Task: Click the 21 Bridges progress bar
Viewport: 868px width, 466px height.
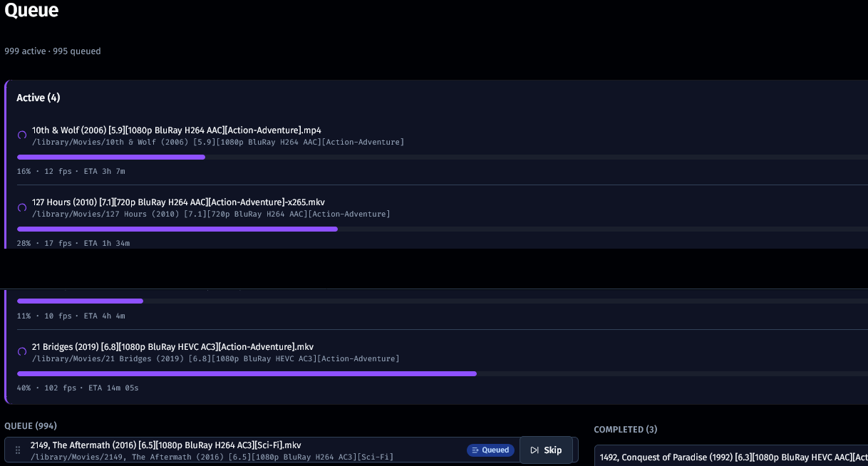Action: [x=443, y=373]
